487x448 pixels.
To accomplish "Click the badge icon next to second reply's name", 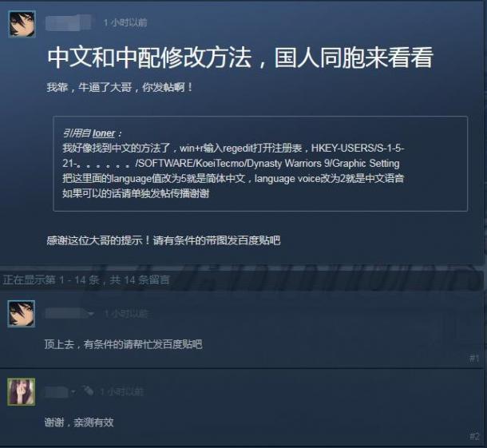I will click(88, 391).
